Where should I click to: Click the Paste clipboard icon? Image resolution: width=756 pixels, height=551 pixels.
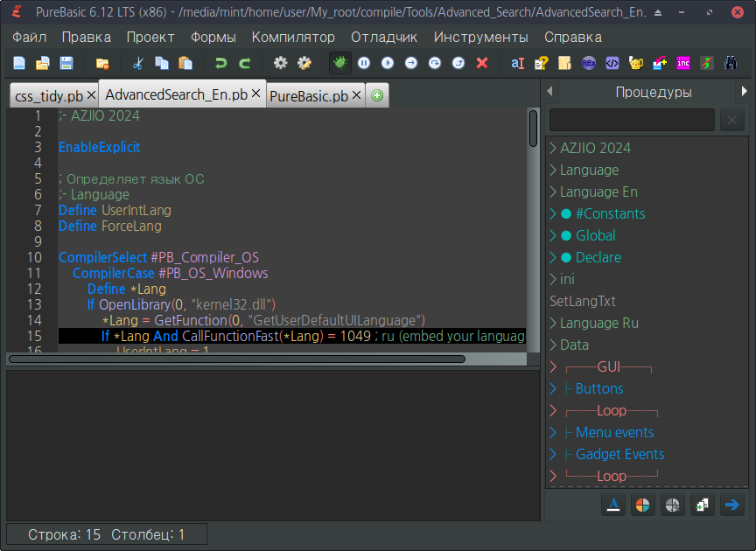[185, 63]
